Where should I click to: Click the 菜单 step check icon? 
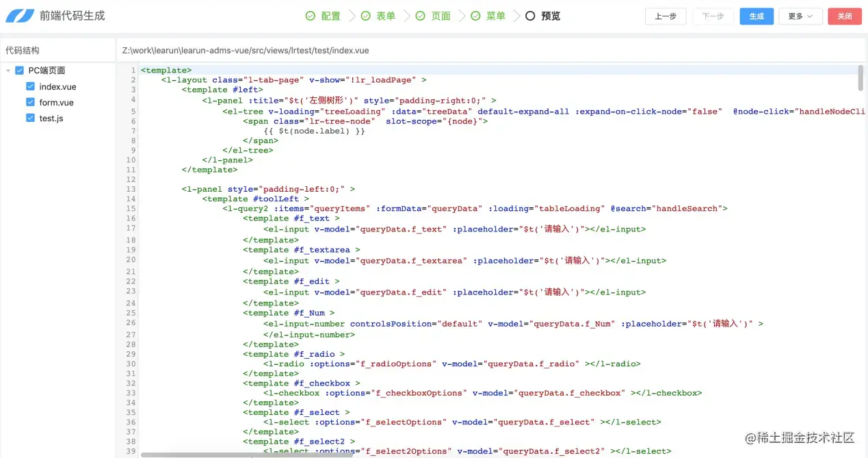475,16
